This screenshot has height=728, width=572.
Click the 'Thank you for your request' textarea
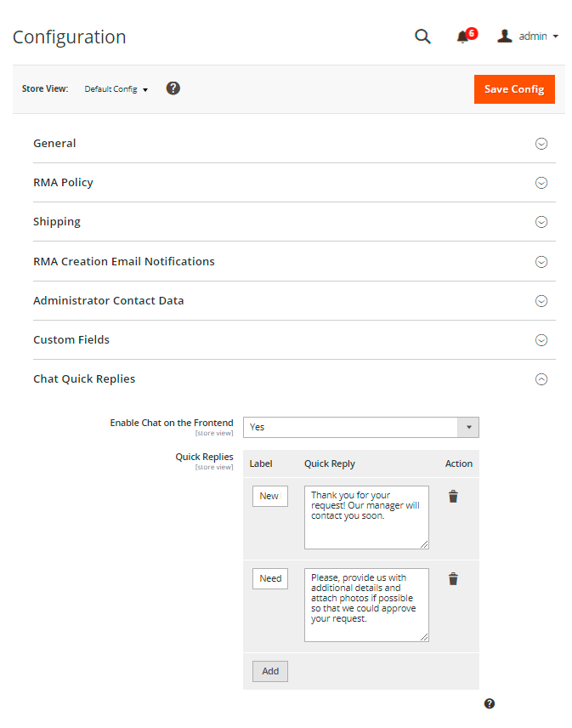click(x=366, y=517)
